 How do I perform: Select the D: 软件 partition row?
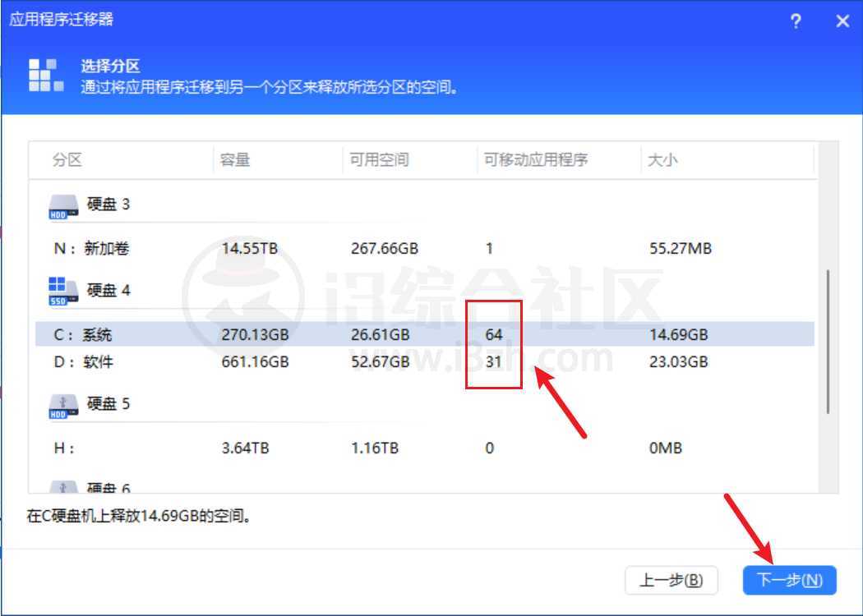coord(424,362)
